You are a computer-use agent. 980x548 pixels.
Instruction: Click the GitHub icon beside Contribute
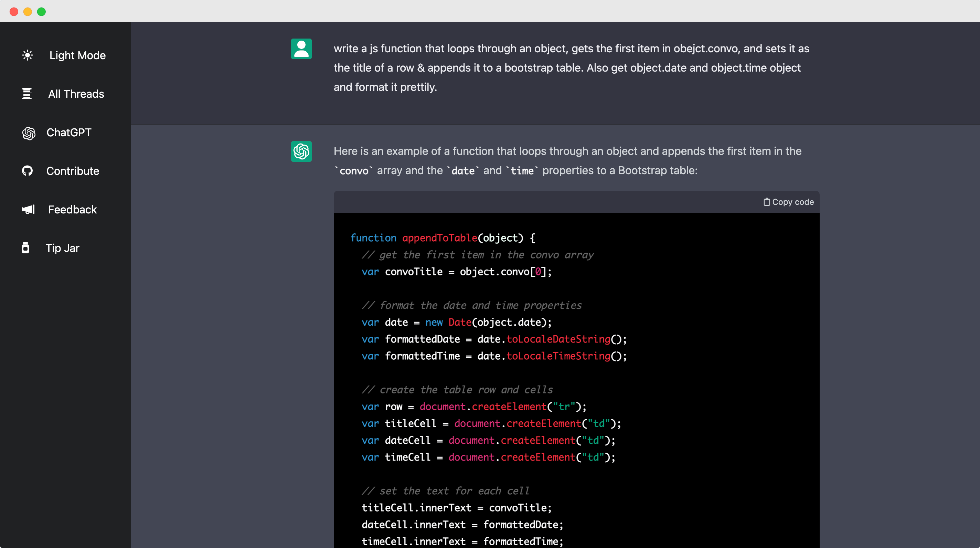coord(28,171)
